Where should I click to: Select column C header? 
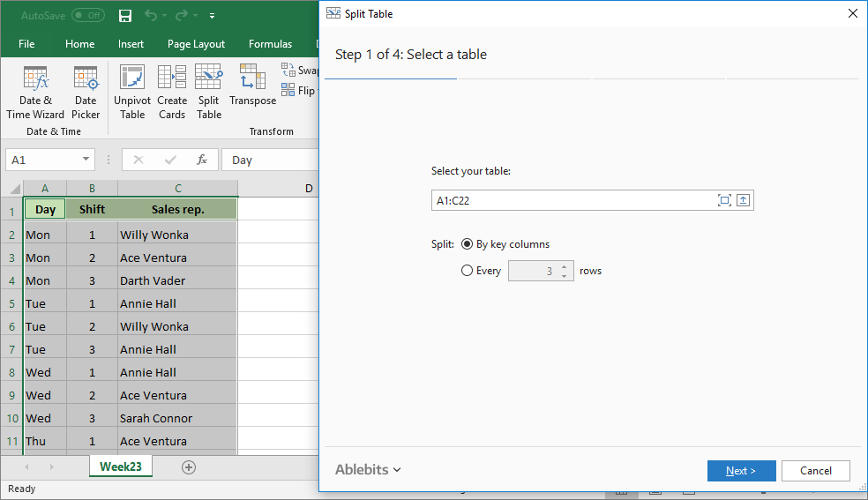coord(177,188)
